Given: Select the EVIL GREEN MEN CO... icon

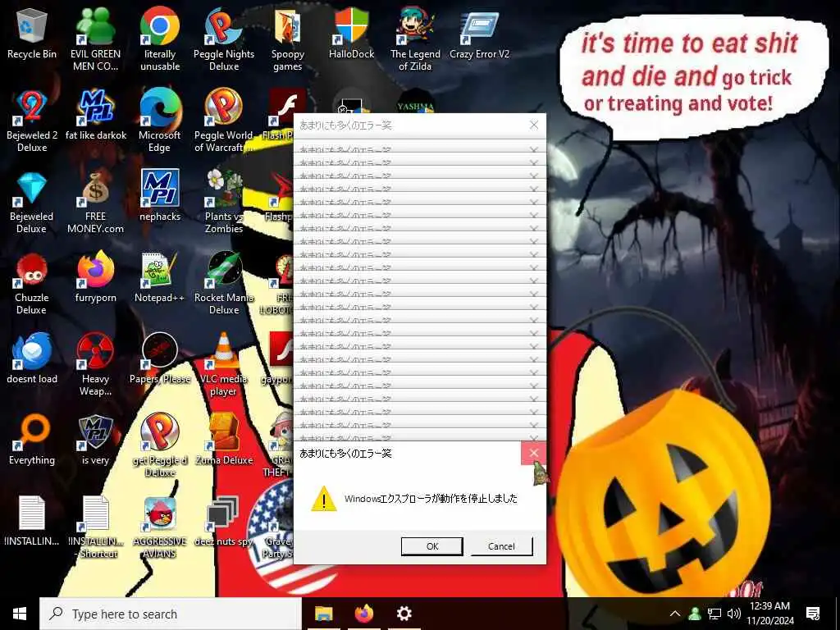Looking at the screenshot, I should point(95,39).
